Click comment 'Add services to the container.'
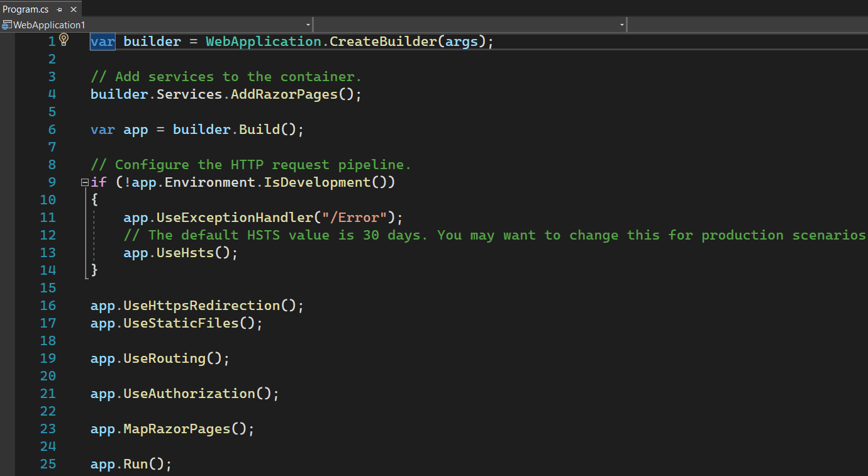Screen dimensions: 868x476 (x=226, y=77)
